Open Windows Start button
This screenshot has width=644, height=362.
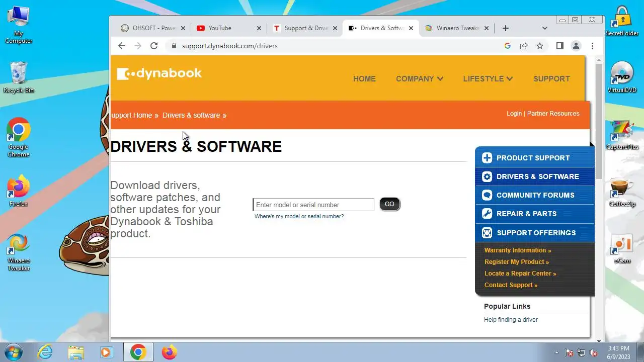coord(13,352)
